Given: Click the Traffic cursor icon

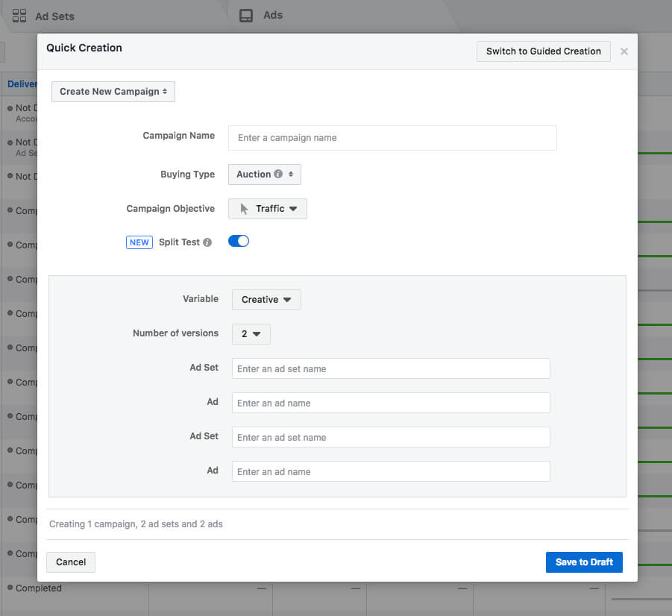Looking at the screenshot, I should (x=244, y=209).
